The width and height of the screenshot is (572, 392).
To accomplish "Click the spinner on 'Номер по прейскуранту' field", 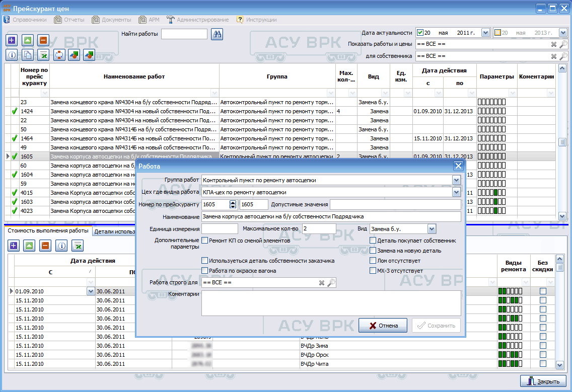I will 233,205.
